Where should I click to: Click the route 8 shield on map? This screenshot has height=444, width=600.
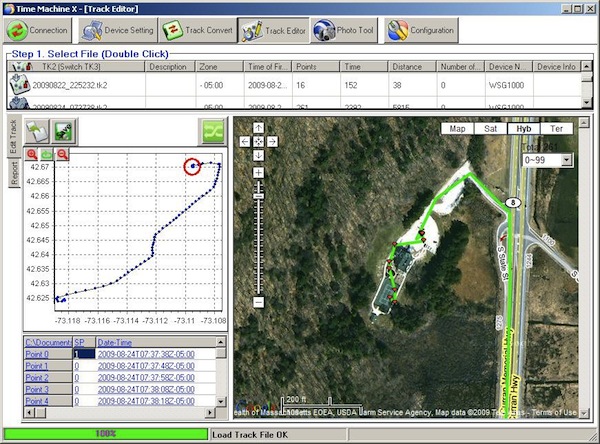point(513,202)
